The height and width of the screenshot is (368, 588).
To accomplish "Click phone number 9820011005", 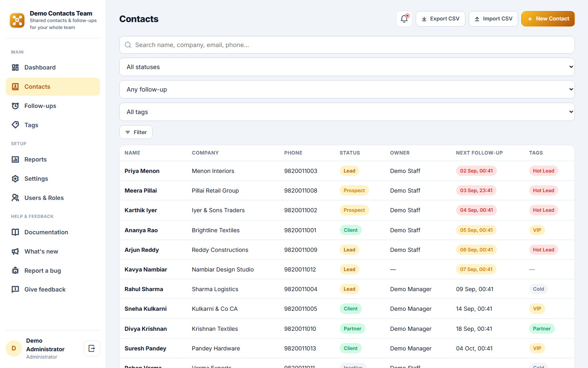I will point(301,309).
